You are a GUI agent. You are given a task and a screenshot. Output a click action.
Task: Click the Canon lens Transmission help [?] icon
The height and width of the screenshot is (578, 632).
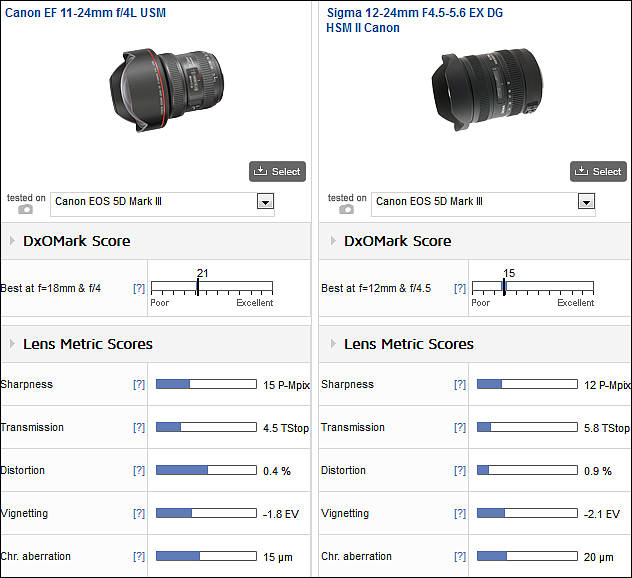139,428
